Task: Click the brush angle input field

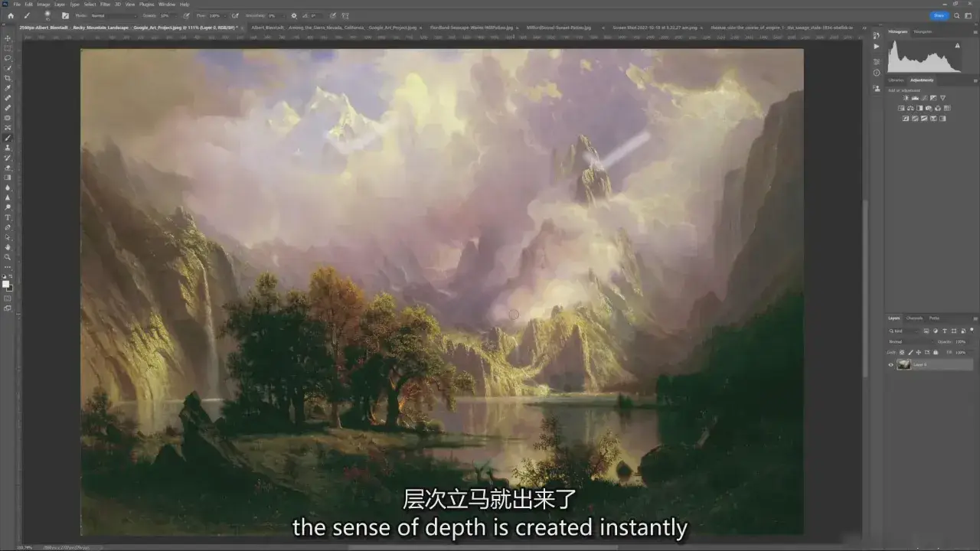Action: point(314,15)
